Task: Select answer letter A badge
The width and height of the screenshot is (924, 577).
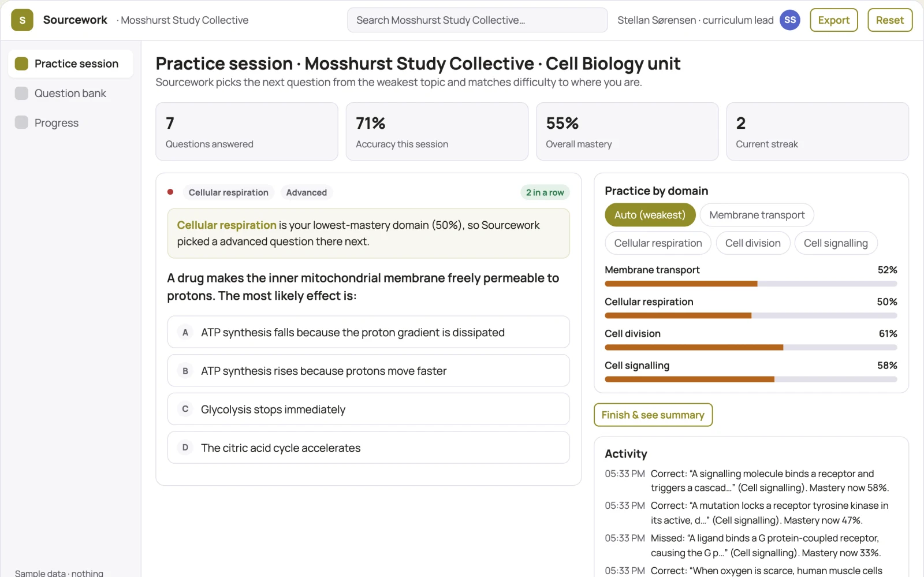Action: click(185, 332)
